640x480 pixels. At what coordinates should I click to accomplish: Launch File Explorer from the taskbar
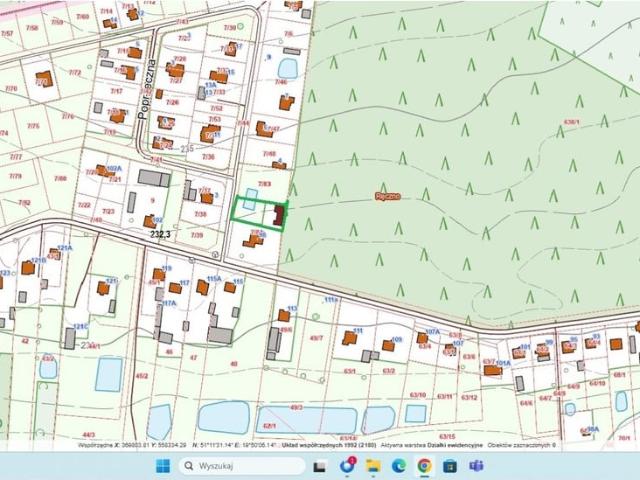coord(373,466)
